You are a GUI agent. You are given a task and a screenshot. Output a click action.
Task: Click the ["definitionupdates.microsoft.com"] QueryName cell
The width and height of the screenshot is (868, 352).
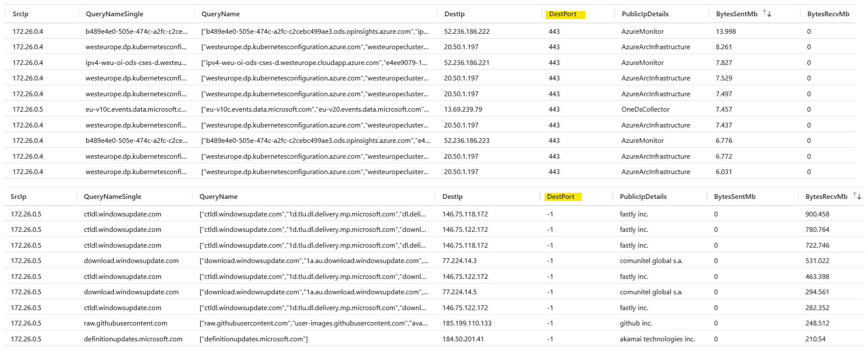tap(254, 339)
